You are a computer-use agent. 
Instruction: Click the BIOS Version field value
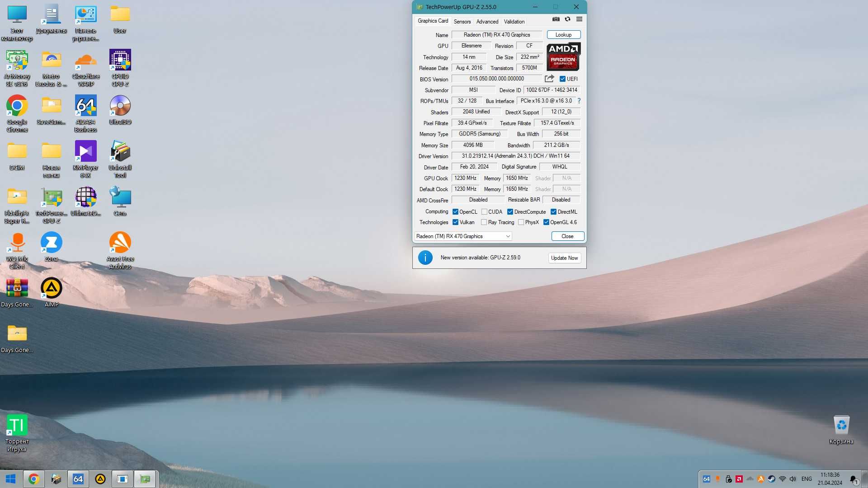[497, 79]
